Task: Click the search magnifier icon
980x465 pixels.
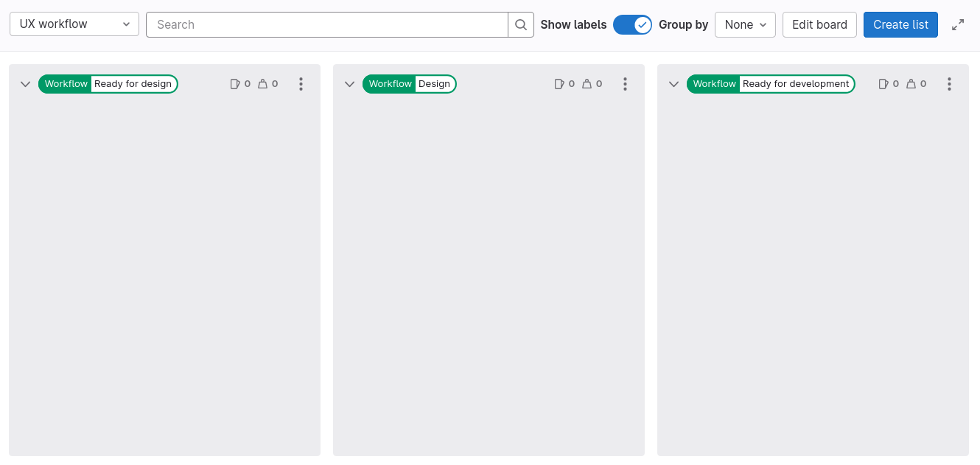Action: coord(521,24)
